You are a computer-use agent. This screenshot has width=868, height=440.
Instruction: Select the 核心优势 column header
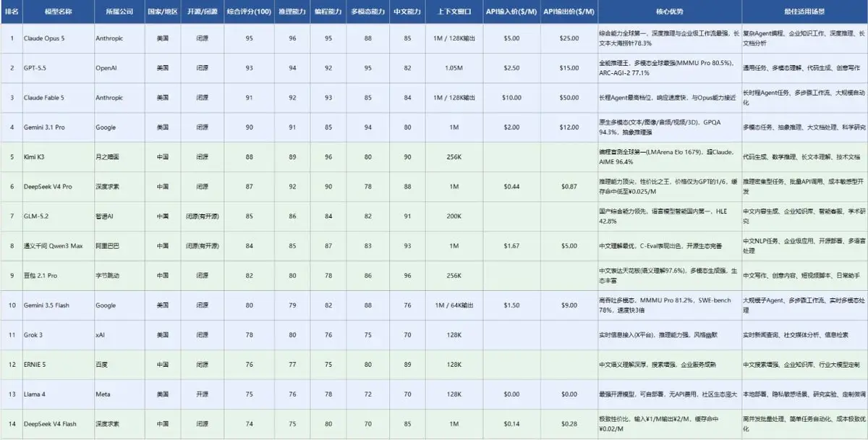point(670,12)
